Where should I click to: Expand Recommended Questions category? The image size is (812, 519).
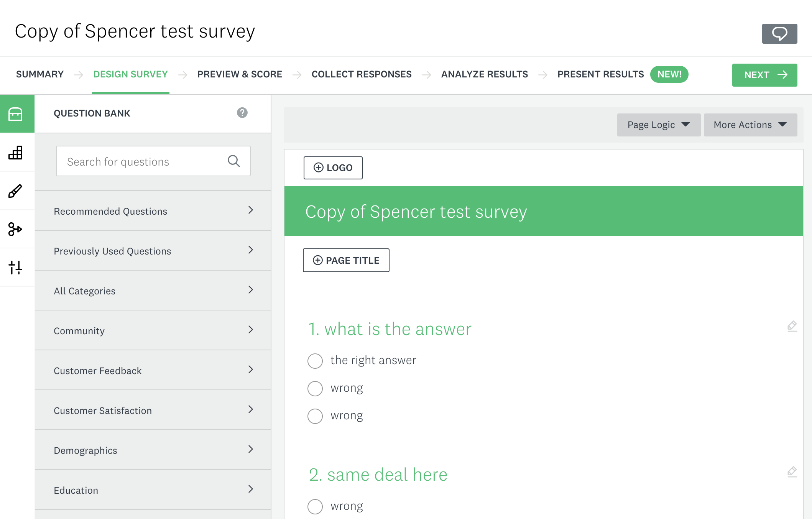click(153, 211)
